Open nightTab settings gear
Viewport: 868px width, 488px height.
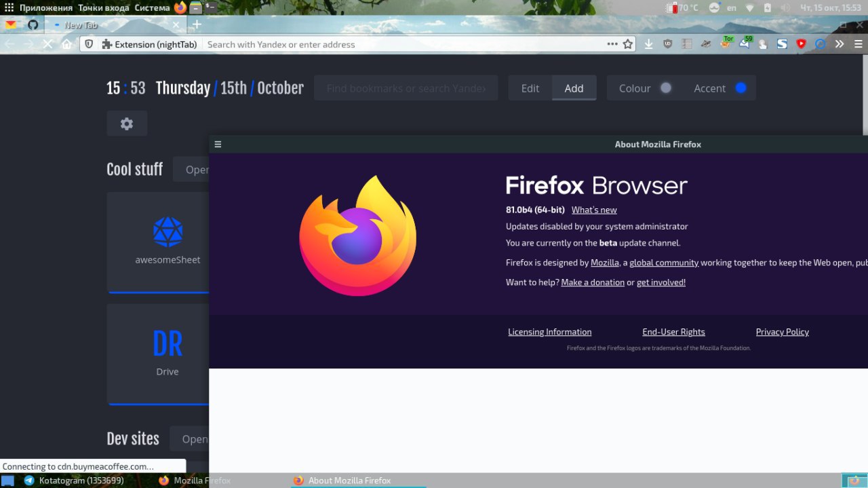(127, 124)
